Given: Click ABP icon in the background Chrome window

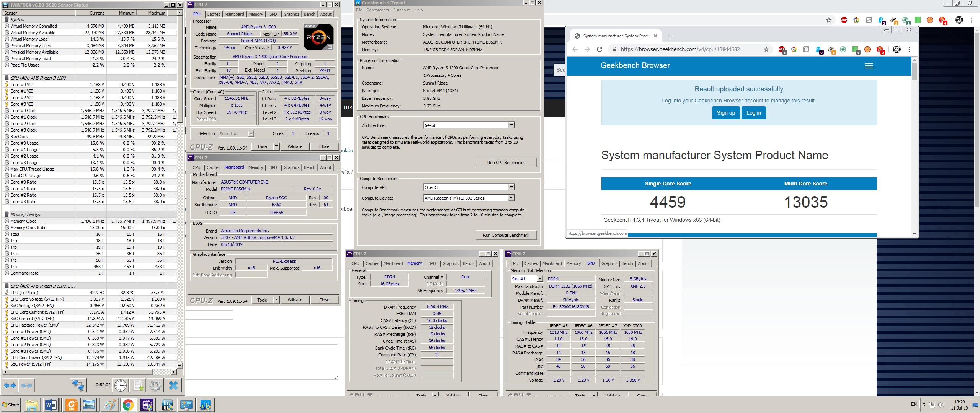Looking at the screenshot, I should [x=844, y=20].
